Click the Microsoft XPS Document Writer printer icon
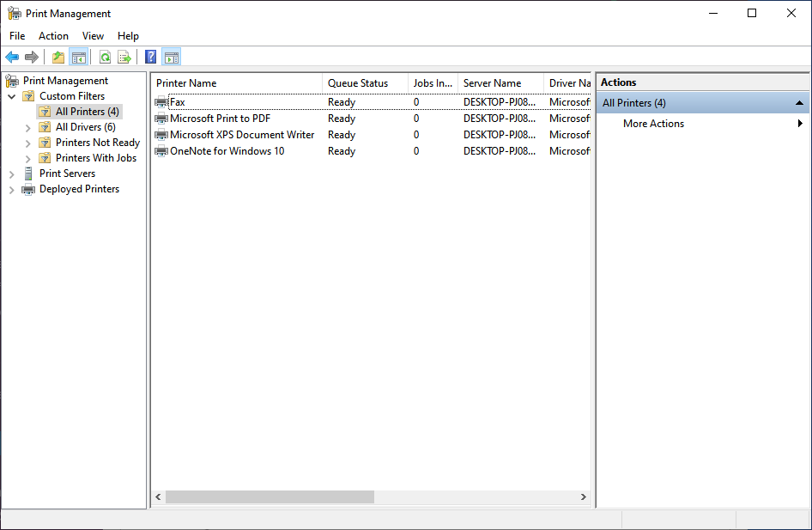 (161, 135)
